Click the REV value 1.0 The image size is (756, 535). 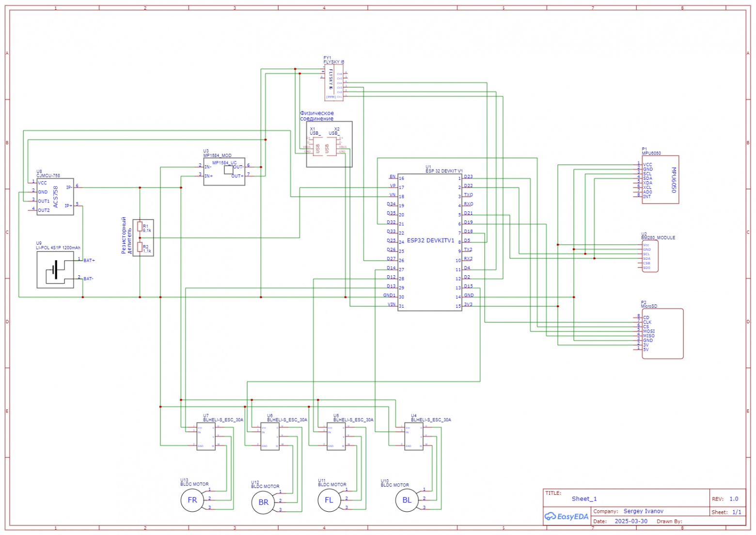[734, 499]
